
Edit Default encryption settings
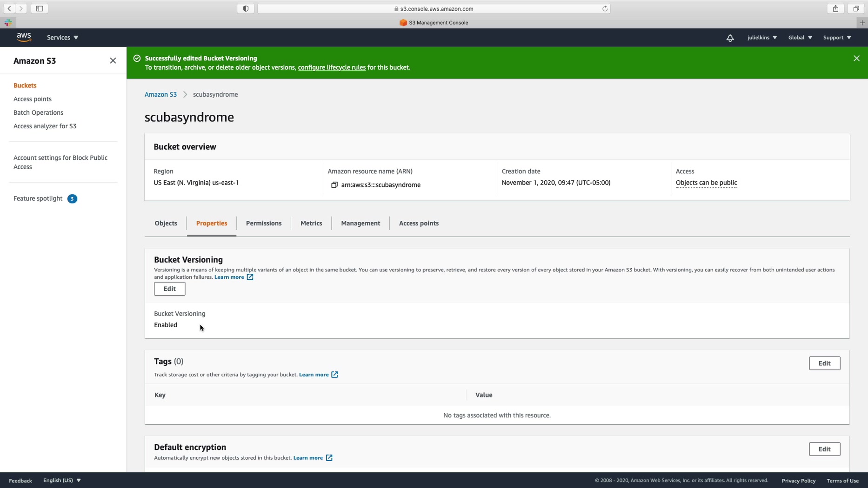coord(824,449)
